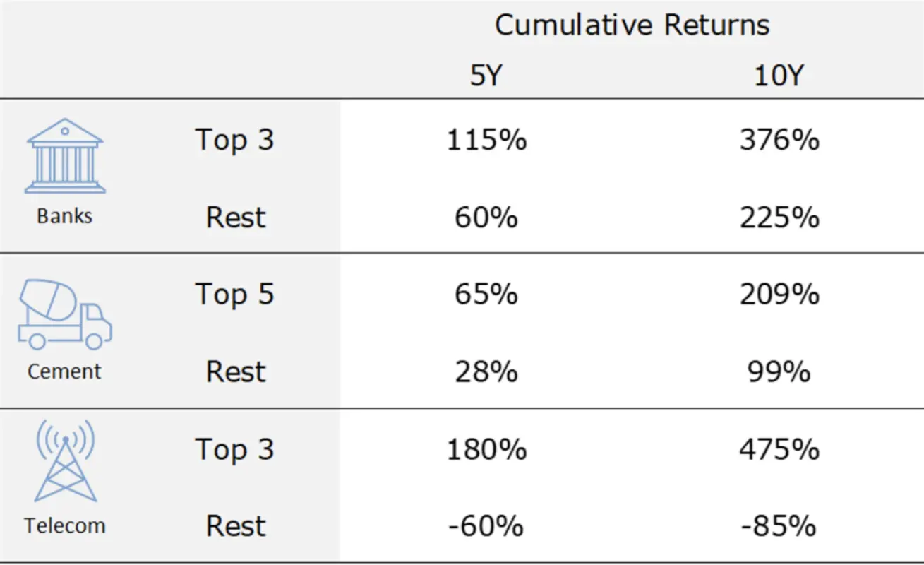Select the Banks label text
924x565 pixels.
coord(64,215)
